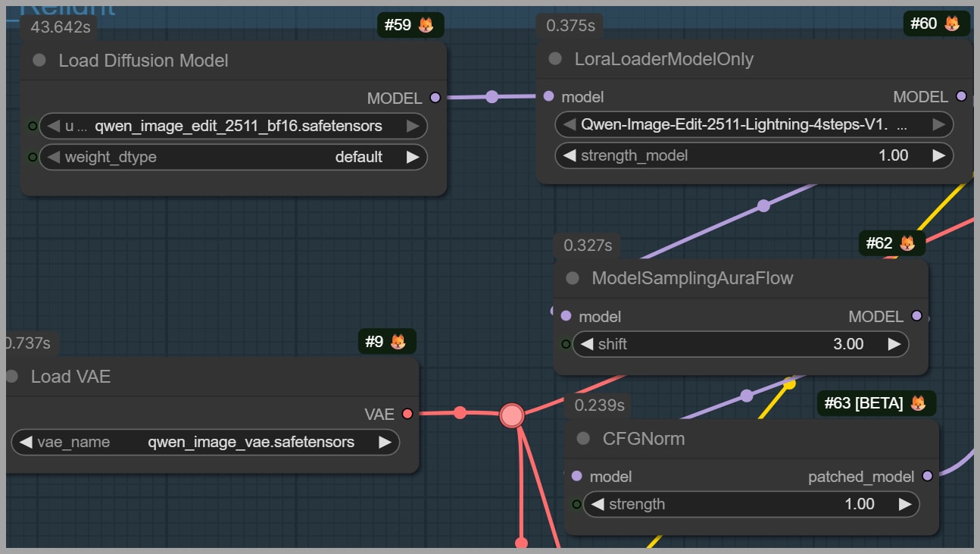The image size is (980, 554).
Task: Click the patched_model output dot on CFGNorm
Action: [927, 477]
